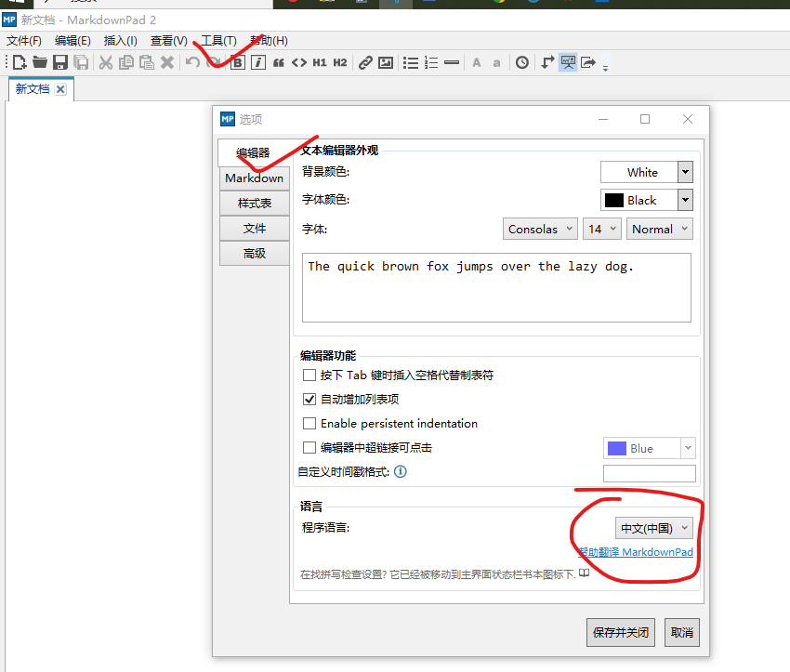Viewport: 790px width, 672px height.
Task: Open 工具(T) menu
Action: (x=218, y=41)
